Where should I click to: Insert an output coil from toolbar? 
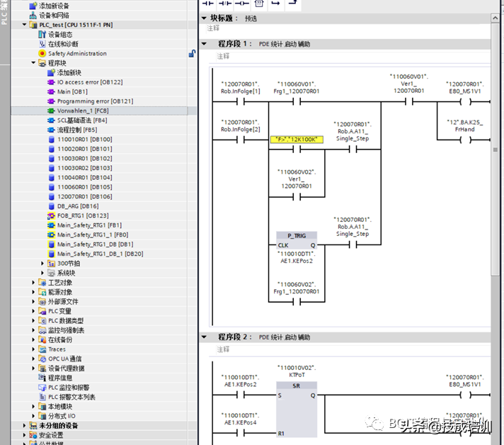[243, 4]
